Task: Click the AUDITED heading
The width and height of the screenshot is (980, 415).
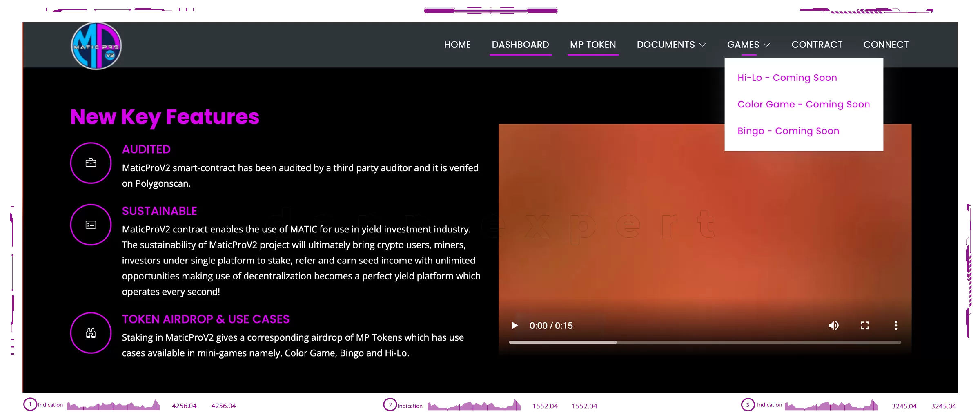Action: [146, 149]
